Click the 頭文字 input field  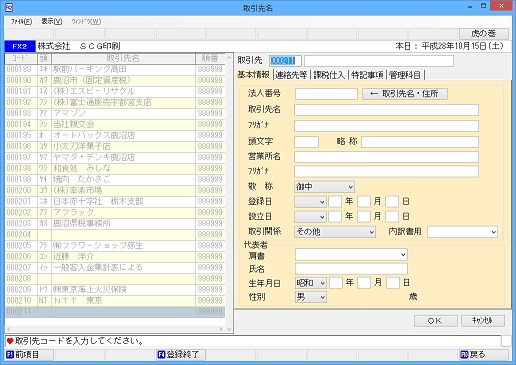point(306,142)
